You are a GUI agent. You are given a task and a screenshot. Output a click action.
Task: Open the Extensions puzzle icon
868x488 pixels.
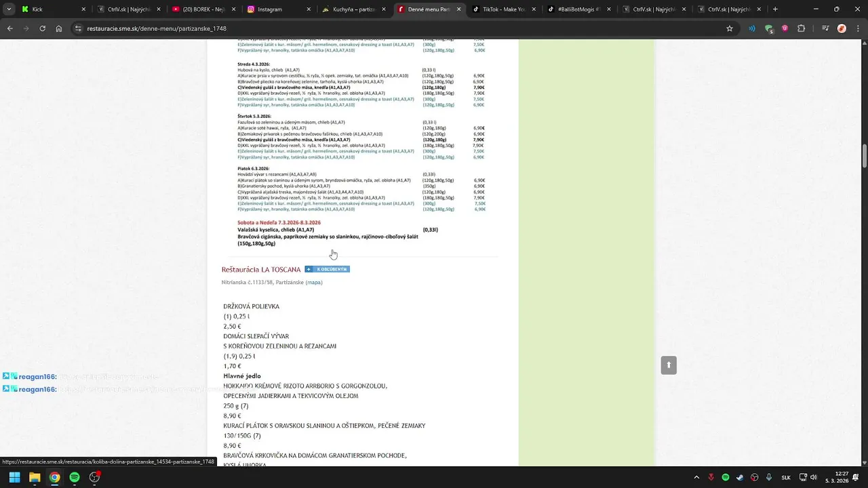click(802, 28)
